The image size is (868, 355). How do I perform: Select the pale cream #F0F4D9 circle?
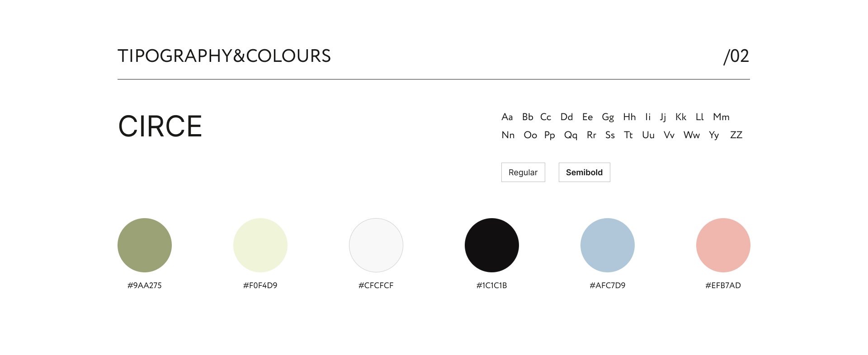coord(260,245)
